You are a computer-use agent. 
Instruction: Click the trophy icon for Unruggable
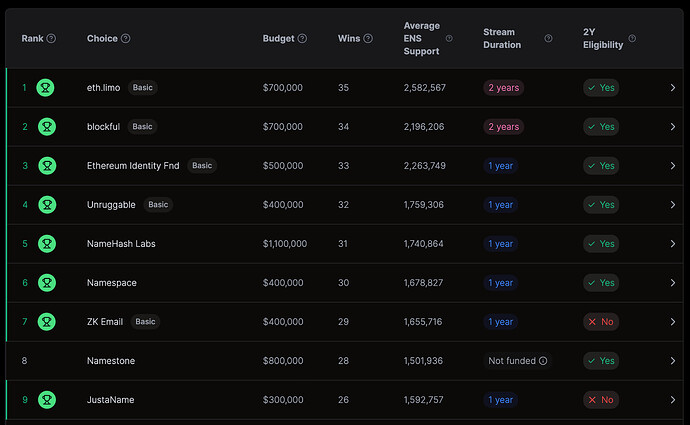[x=47, y=205]
